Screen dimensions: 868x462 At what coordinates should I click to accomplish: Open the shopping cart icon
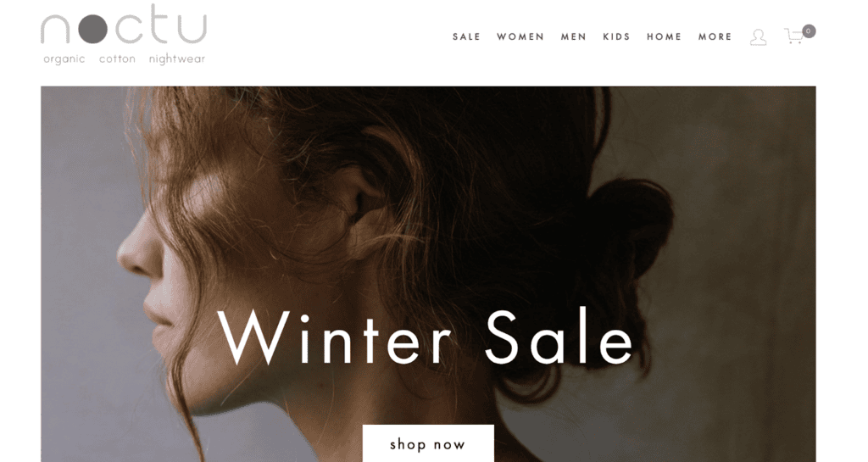pyautogui.click(x=793, y=36)
